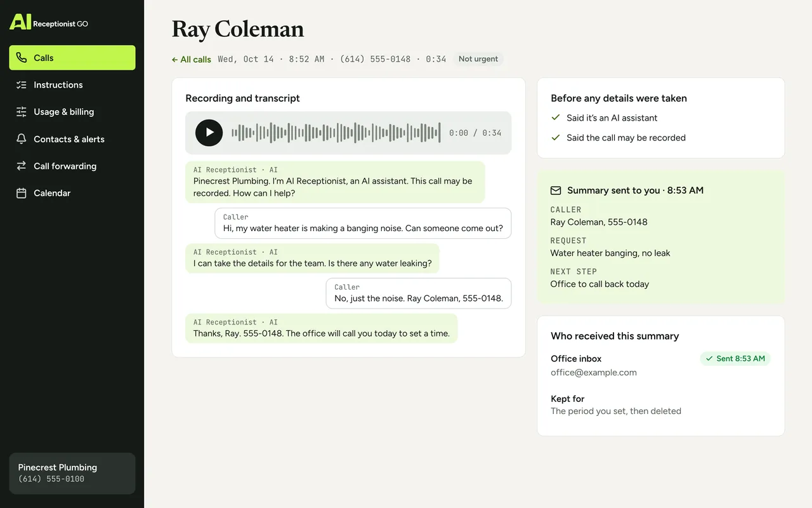Screen dimensions: 812x508
Task: Click the phone icon beside Calls
Action: click(22, 58)
